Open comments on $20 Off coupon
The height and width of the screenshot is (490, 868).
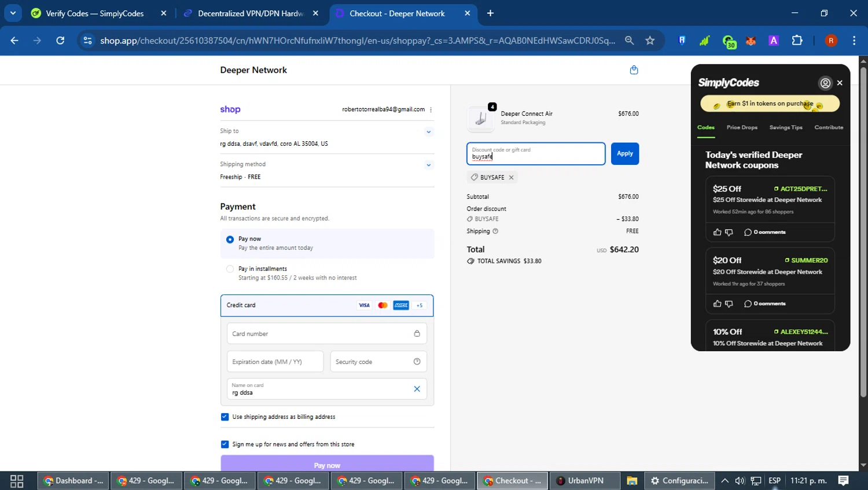tap(764, 304)
